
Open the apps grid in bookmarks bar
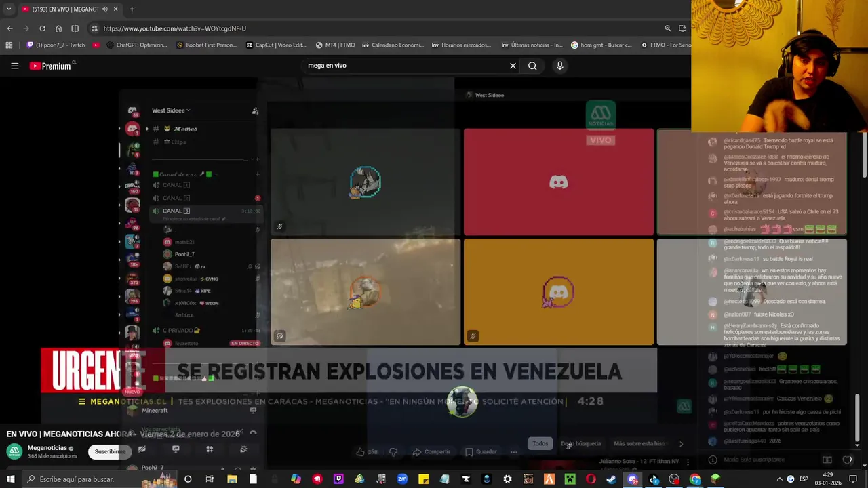[9, 45]
